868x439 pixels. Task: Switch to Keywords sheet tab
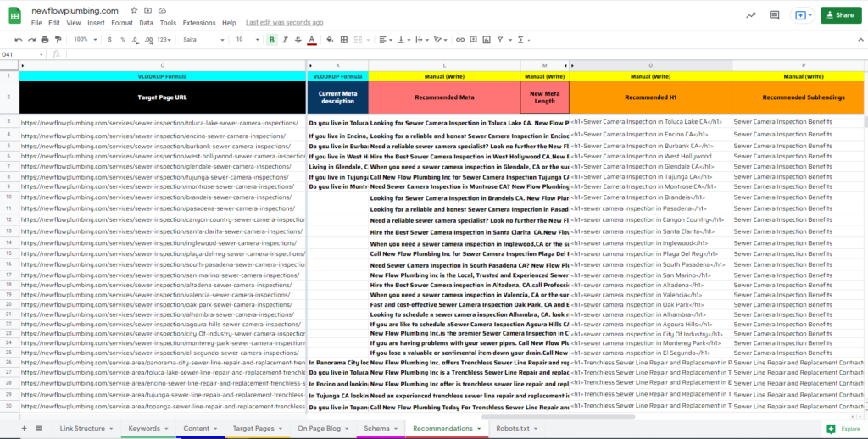point(147,429)
